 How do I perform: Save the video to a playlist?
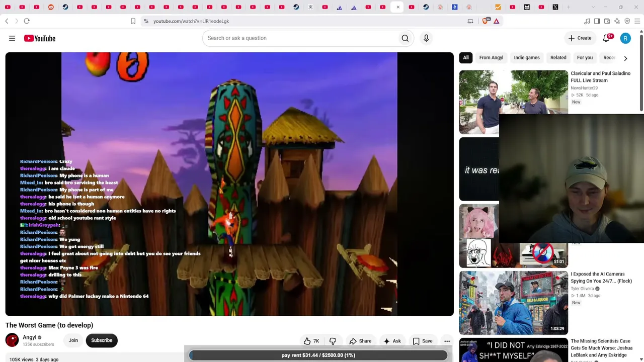click(x=423, y=341)
